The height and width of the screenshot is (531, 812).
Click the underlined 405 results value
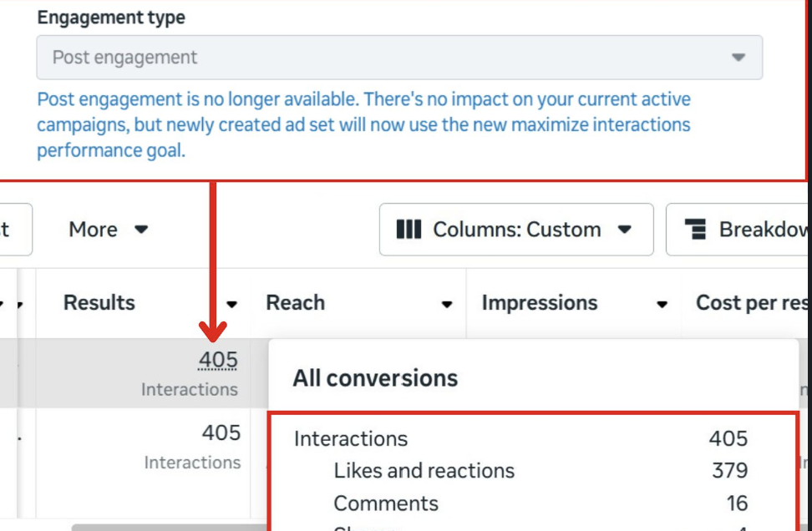click(218, 360)
